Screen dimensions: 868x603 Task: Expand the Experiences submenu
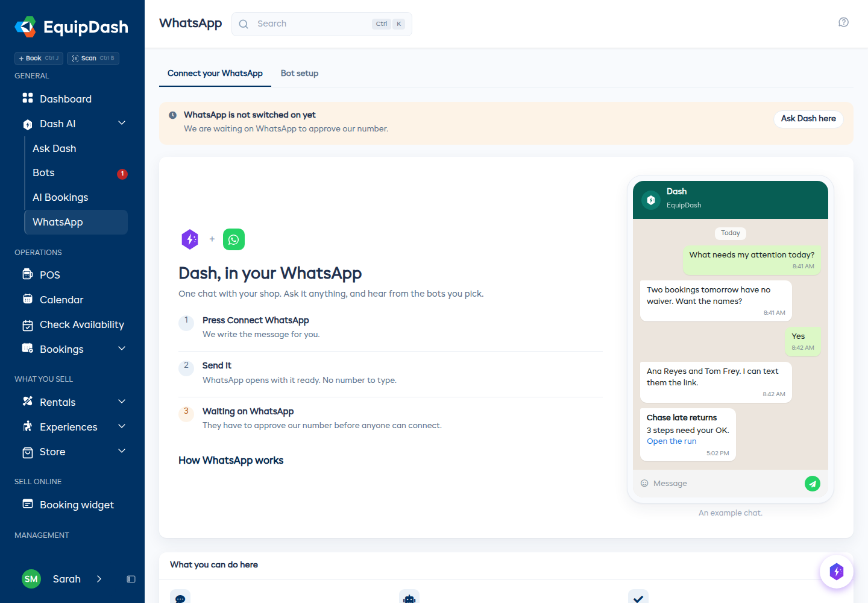tap(122, 426)
